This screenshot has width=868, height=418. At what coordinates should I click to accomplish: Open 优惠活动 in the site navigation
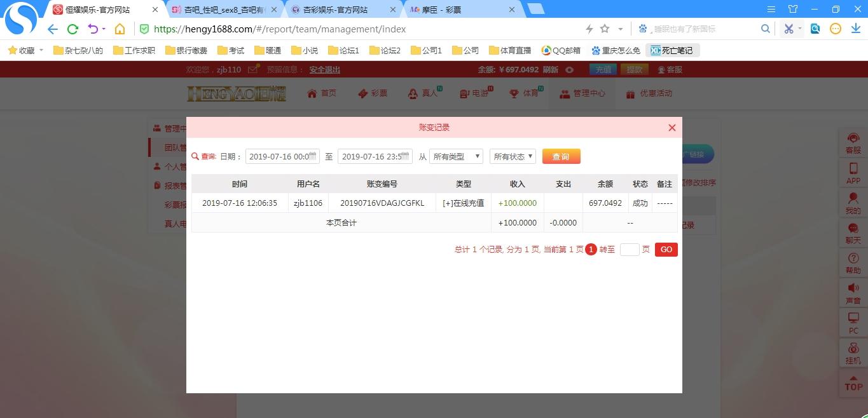pos(649,93)
